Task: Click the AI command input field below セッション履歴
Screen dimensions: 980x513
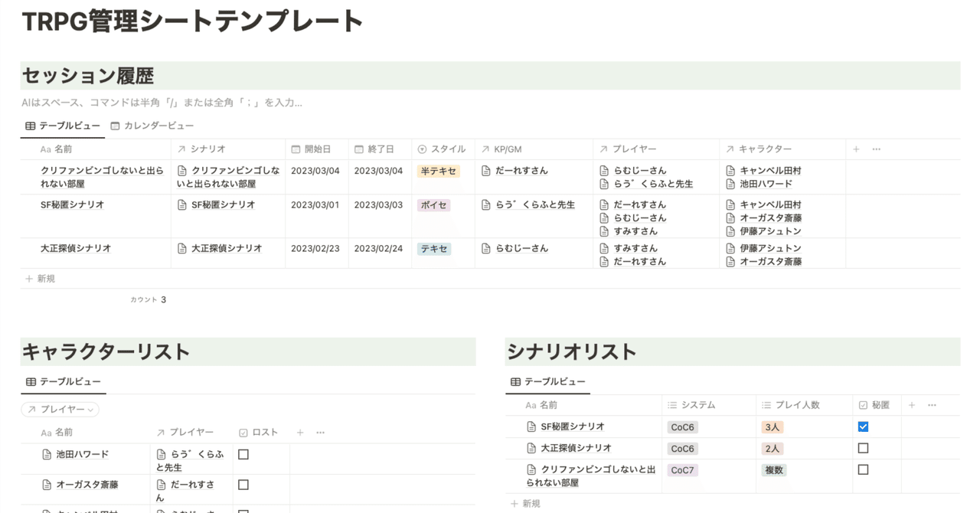Action: (x=153, y=102)
